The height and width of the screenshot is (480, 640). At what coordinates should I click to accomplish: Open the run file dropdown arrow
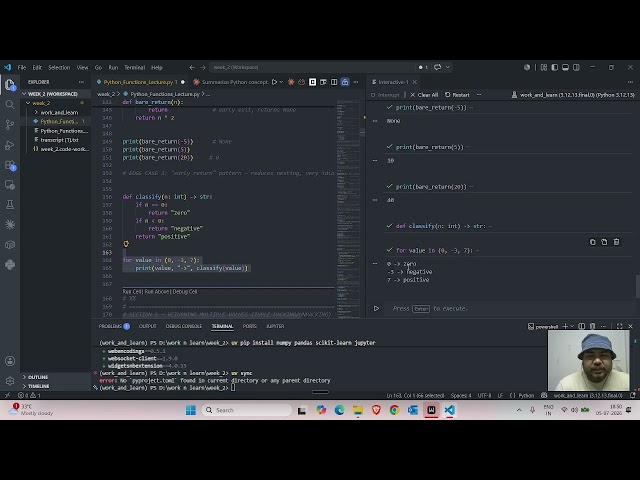tap(281, 82)
